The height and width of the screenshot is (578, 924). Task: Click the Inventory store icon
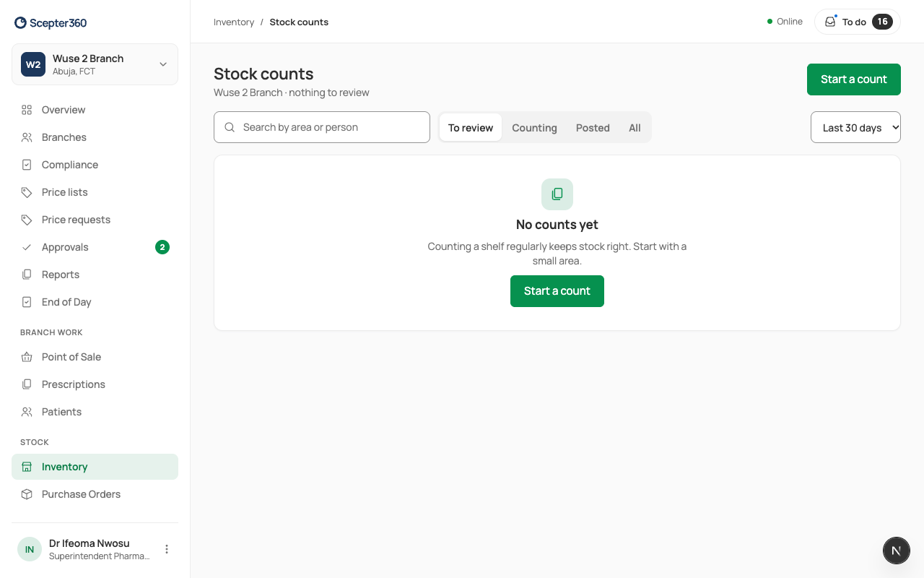pos(27,467)
